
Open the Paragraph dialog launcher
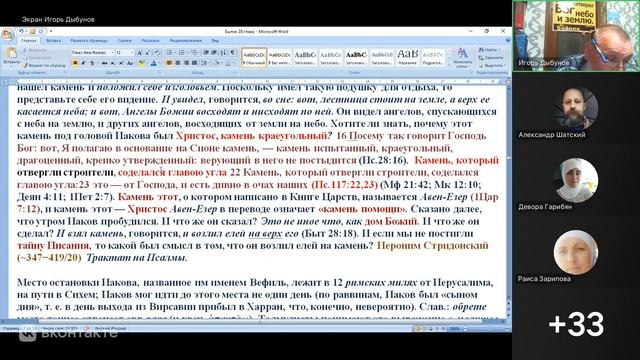(235, 73)
